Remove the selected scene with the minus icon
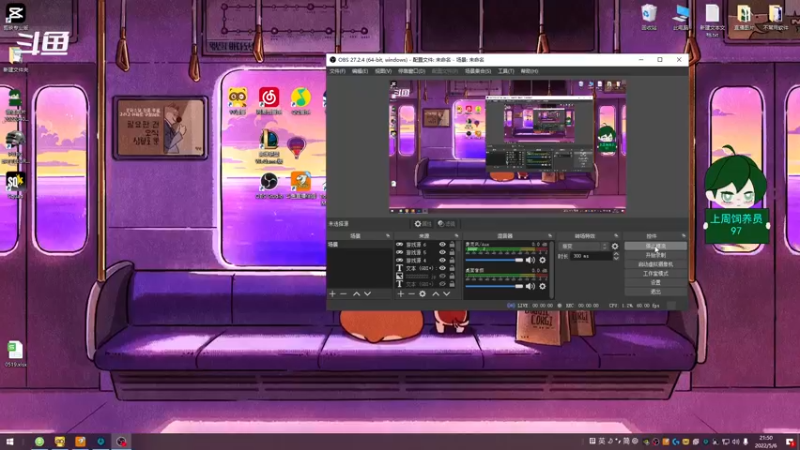 (343, 294)
